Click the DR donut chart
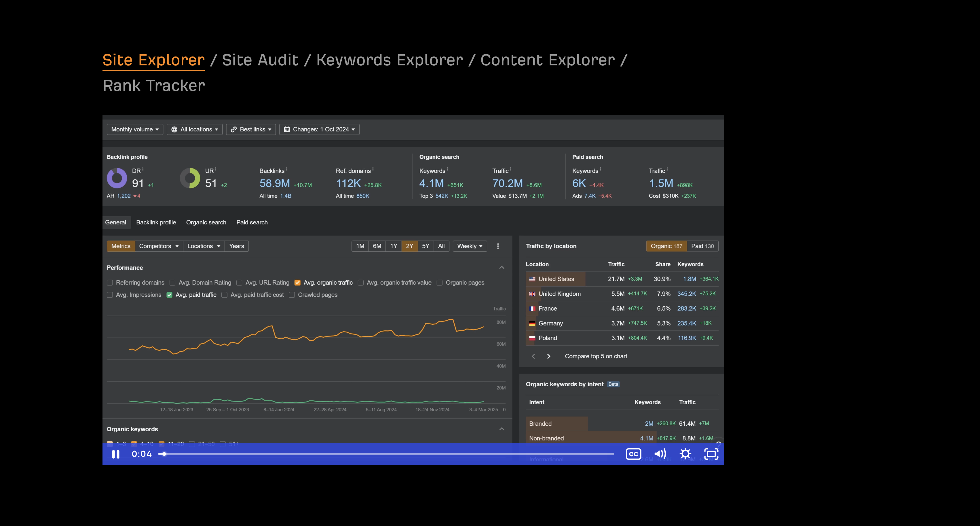Image resolution: width=980 pixels, height=526 pixels. (x=117, y=178)
